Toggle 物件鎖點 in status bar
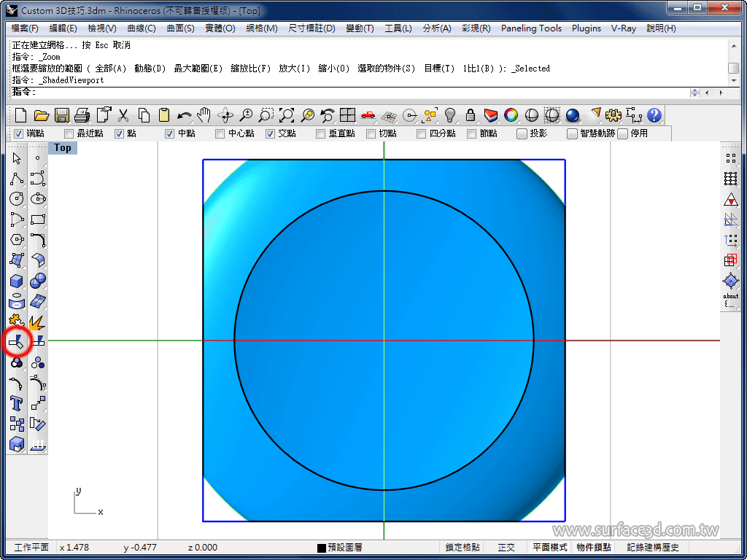Screen dimensions: 747x560 click(594, 548)
